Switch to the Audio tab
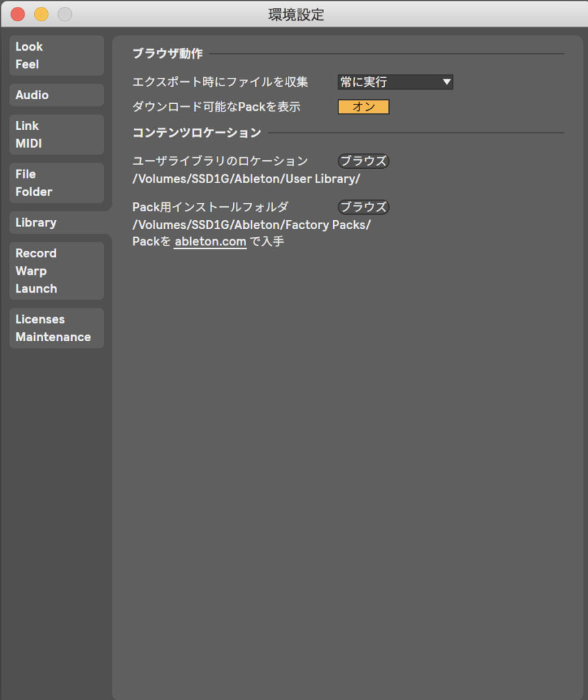This screenshot has height=700, width=588. 56,95
